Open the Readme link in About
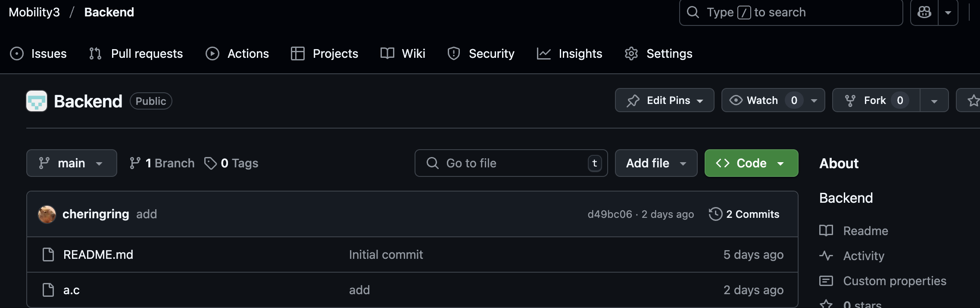 click(865, 231)
